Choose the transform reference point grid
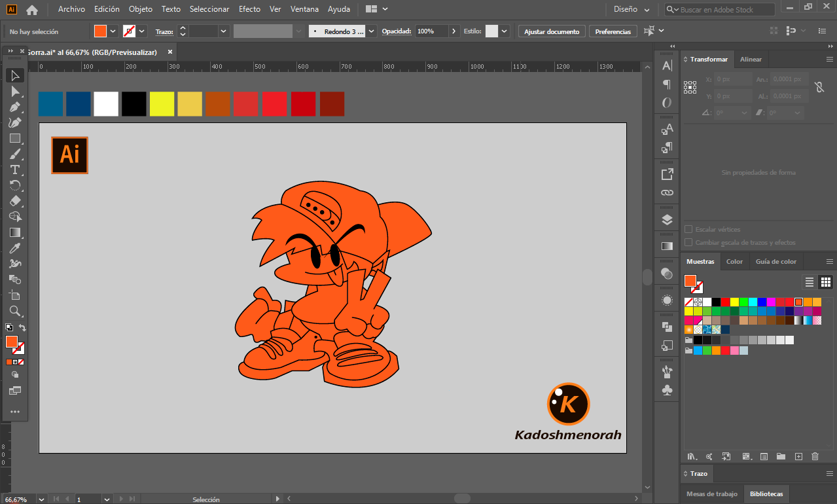Screen dimensions: 837x504 690,87
